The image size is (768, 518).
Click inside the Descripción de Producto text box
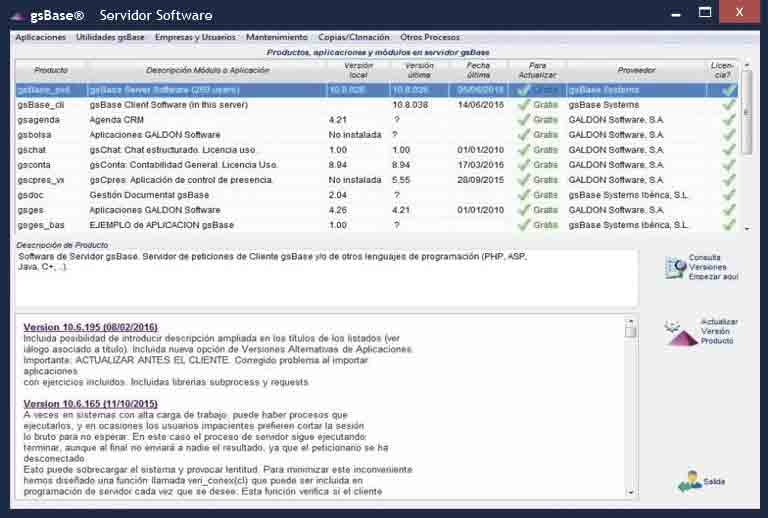point(327,278)
